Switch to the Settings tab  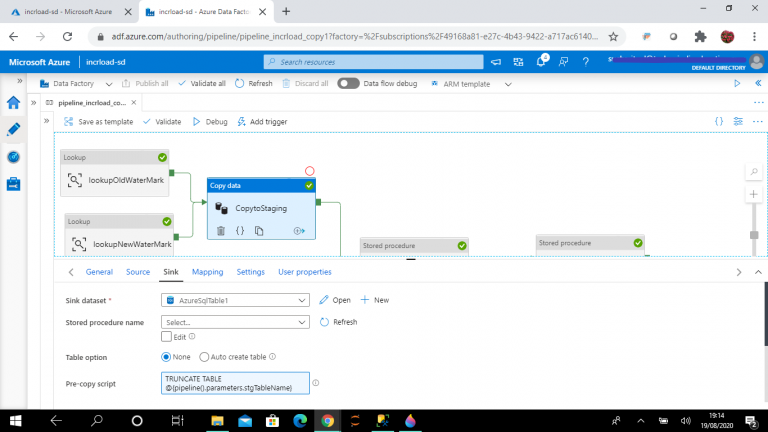pos(250,272)
